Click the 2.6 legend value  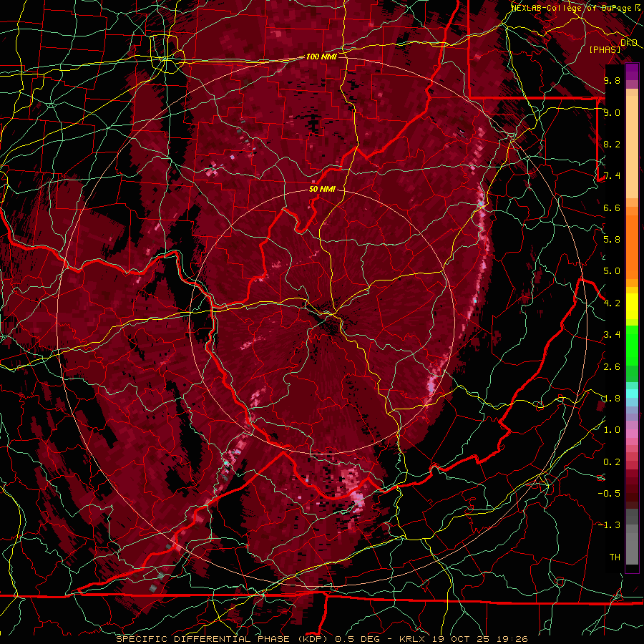612,367
